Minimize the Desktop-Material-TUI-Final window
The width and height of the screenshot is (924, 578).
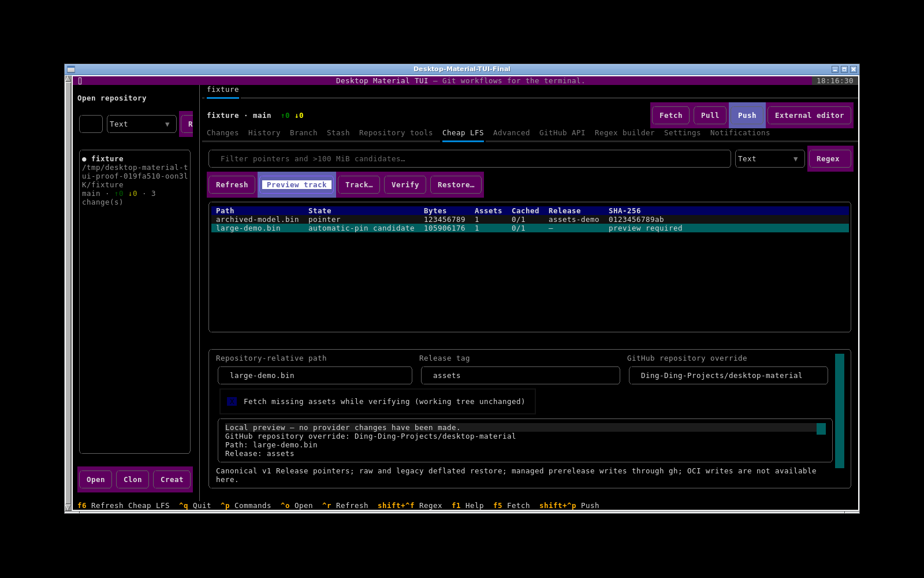tap(835, 69)
